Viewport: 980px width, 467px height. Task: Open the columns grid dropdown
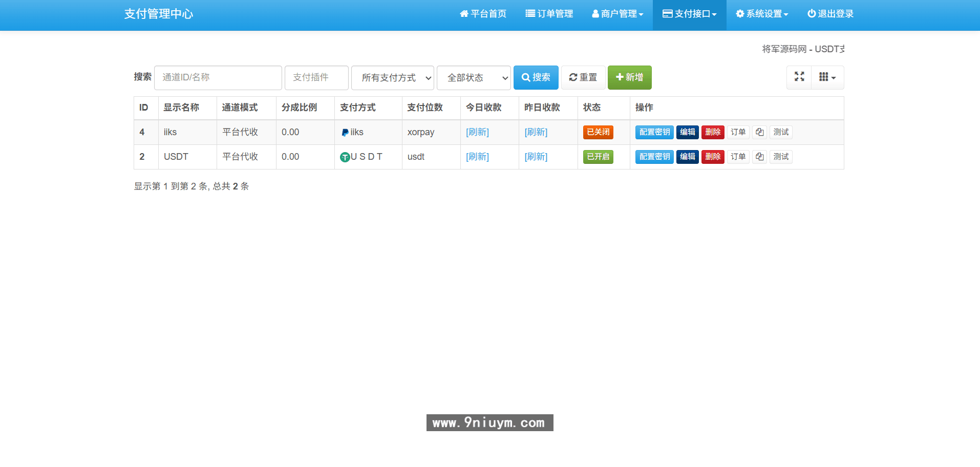(827, 77)
